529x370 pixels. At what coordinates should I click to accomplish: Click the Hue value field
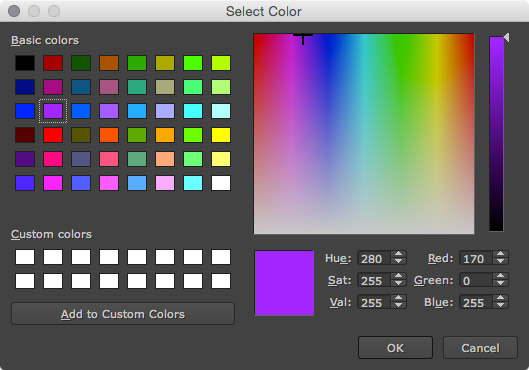click(x=374, y=258)
